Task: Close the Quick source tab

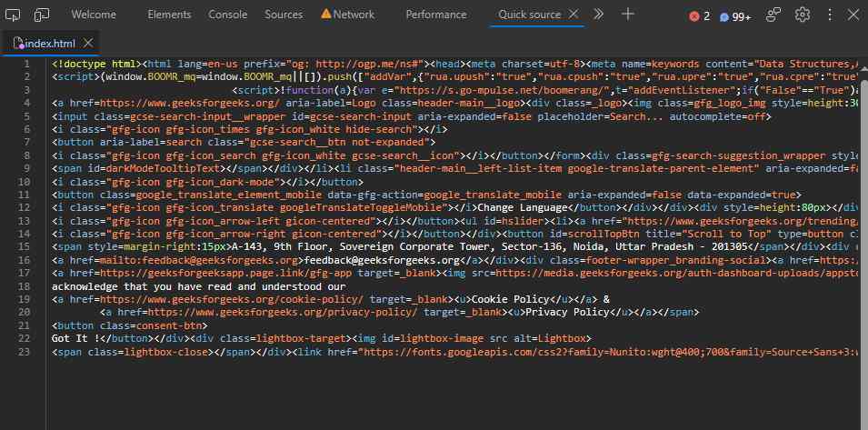Action: (574, 15)
